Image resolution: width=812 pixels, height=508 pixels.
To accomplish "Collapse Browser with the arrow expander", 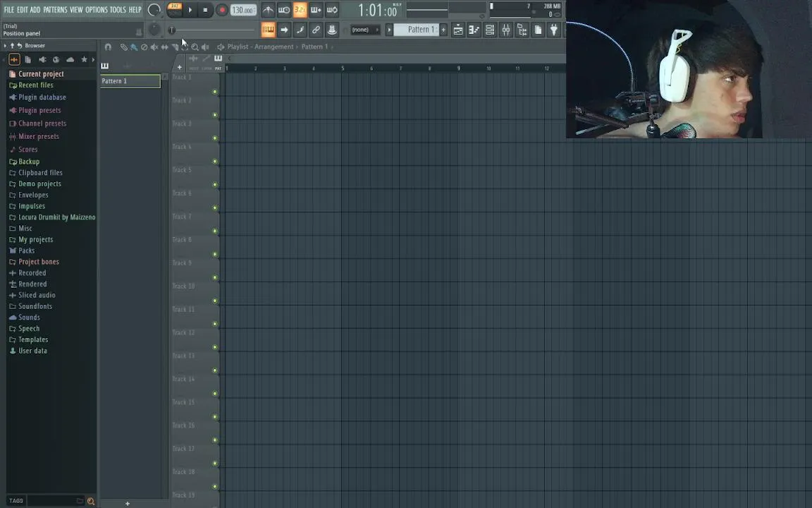I will pyautogui.click(x=5, y=46).
